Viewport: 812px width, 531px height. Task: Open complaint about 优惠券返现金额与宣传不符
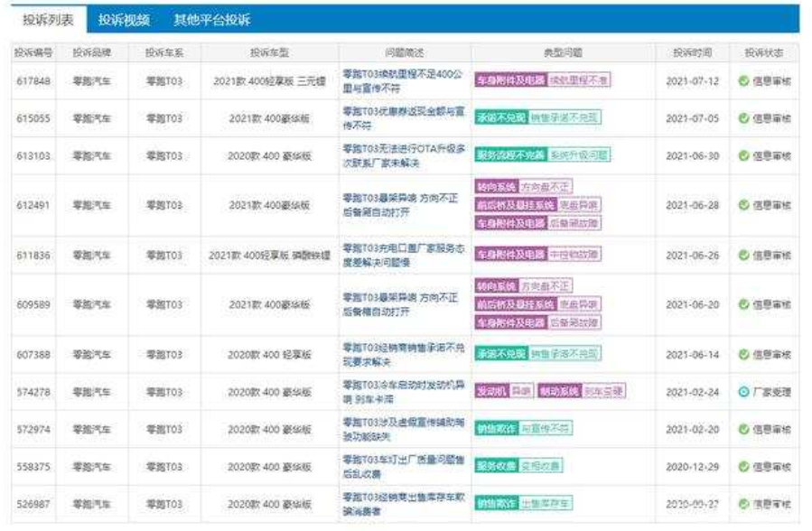[404, 118]
